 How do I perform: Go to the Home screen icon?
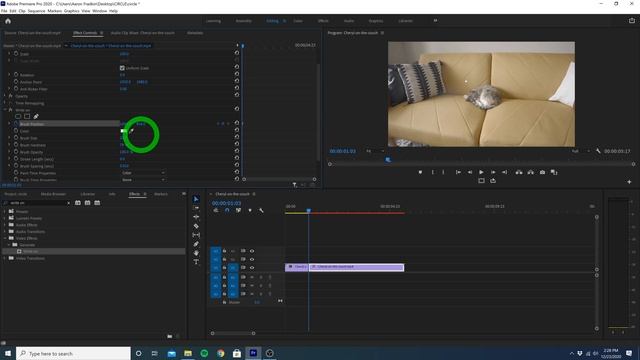[8, 21]
